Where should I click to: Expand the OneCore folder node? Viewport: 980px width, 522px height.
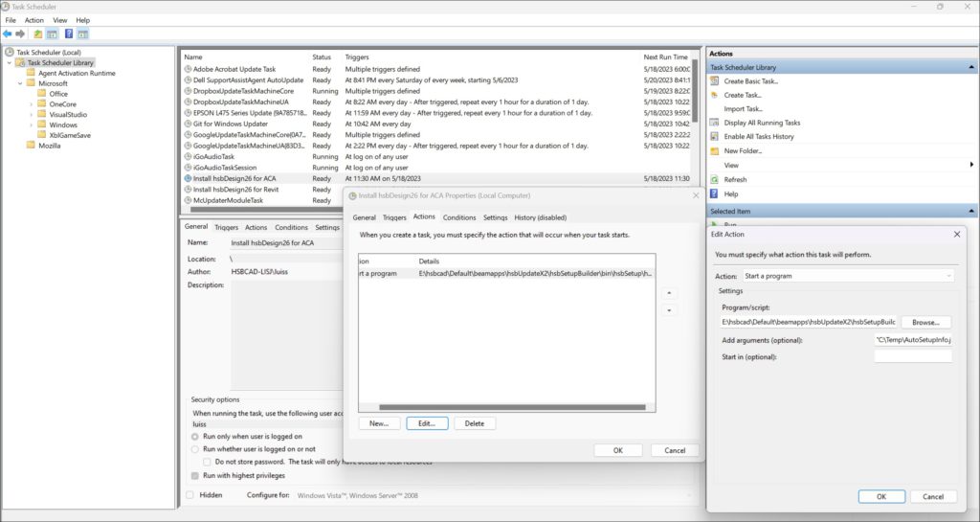(32, 104)
